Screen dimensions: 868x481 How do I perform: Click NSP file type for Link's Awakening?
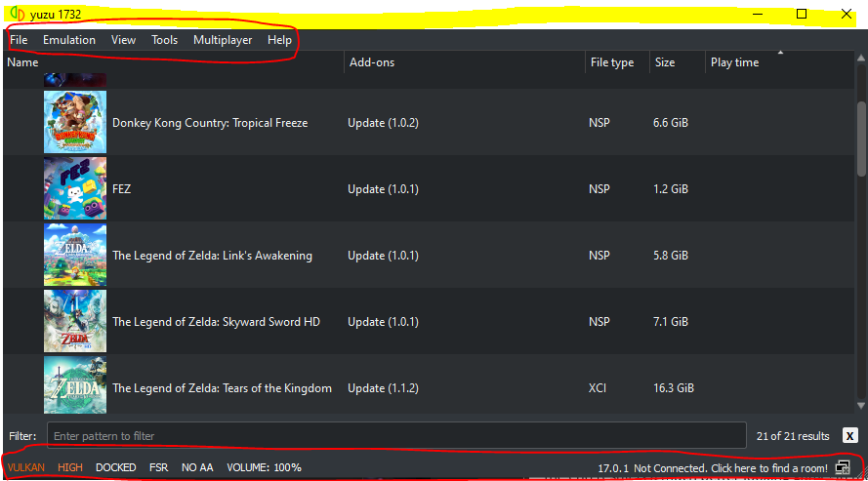point(599,256)
